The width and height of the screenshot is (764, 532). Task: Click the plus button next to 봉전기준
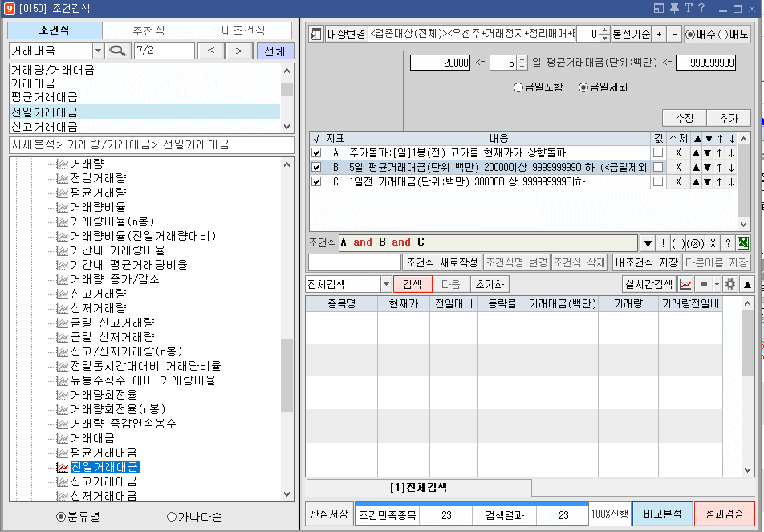pos(659,34)
